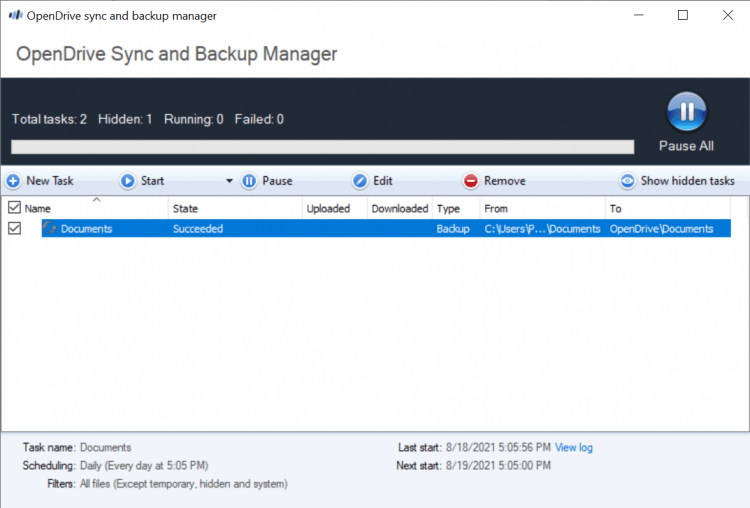750x508 pixels.
Task: Click the OpenDrive logo in title bar
Action: click(x=14, y=16)
